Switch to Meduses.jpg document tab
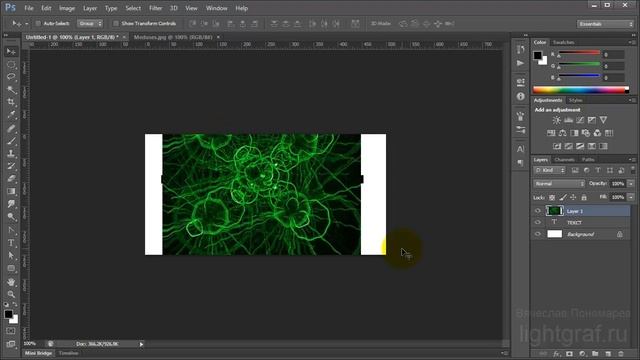The image size is (640, 360). click(x=173, y=37)
